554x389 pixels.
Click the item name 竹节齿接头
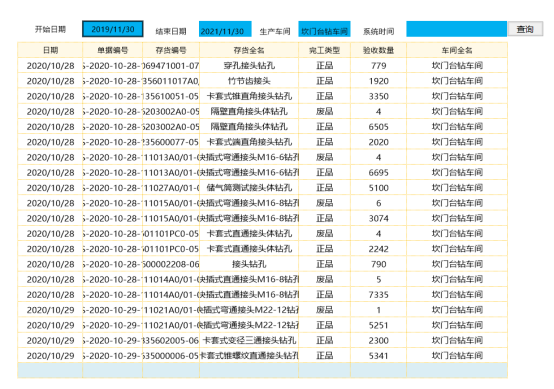(249, 81)
